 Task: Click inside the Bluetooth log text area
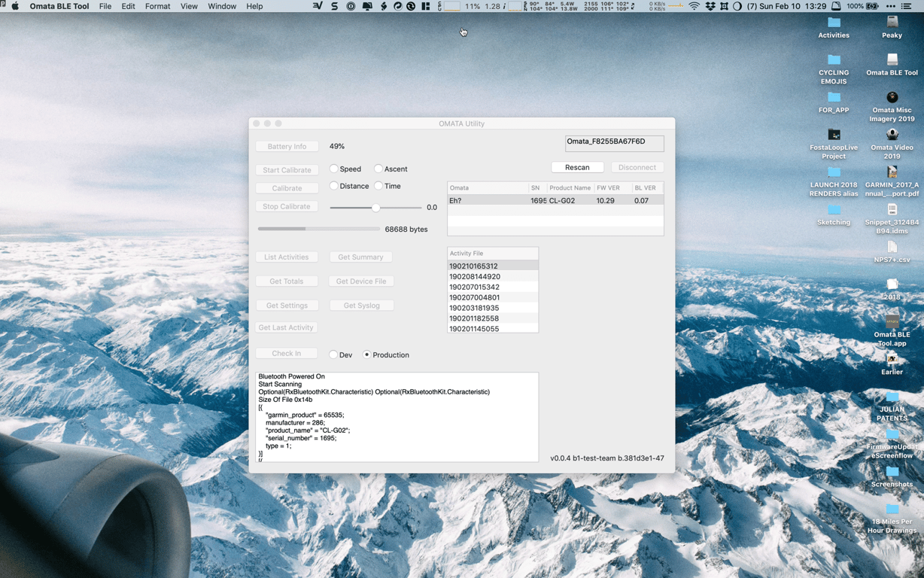click(397, 417)
